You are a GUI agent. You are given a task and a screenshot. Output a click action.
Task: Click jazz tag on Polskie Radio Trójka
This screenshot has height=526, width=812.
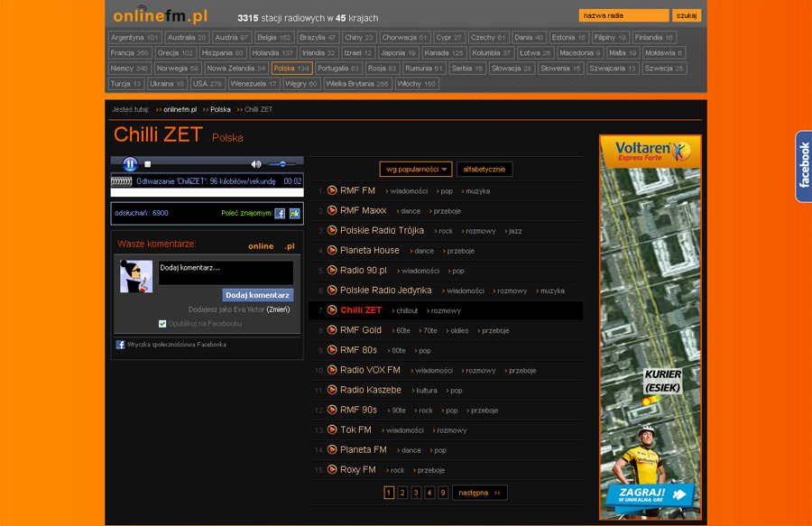[x=515, y=231]
